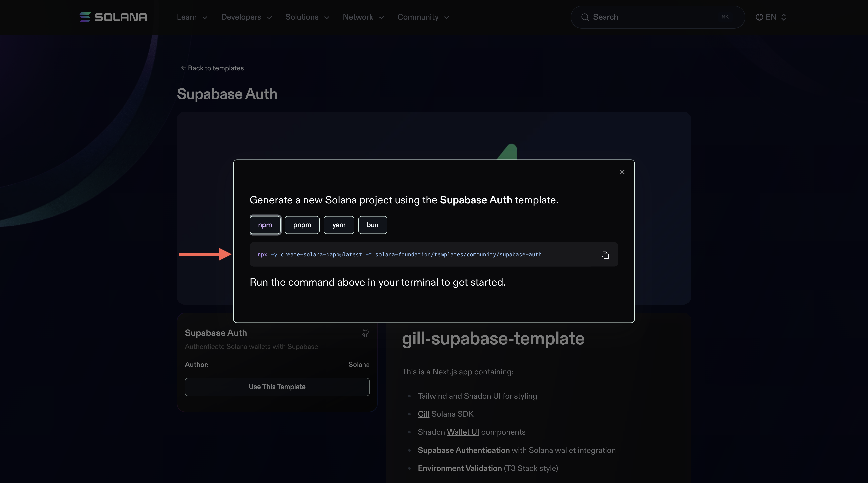Open the Developers dropdown menu

pos(246,17)
